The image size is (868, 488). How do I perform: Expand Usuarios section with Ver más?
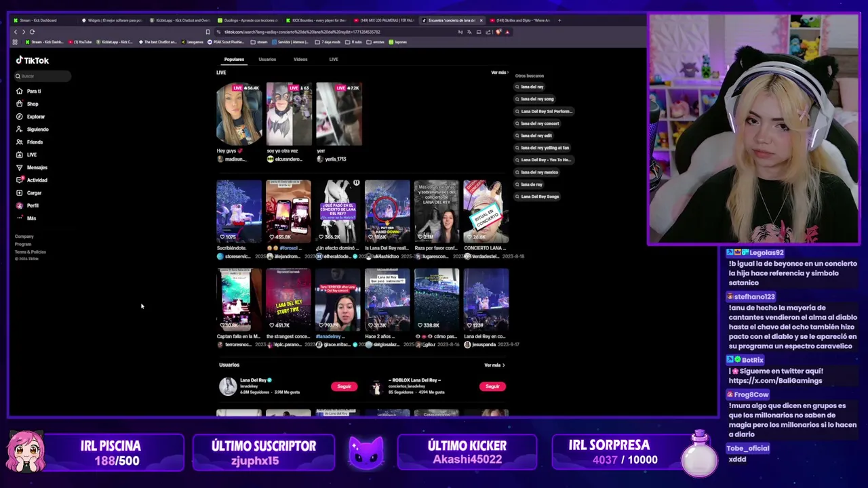(494, 365)
